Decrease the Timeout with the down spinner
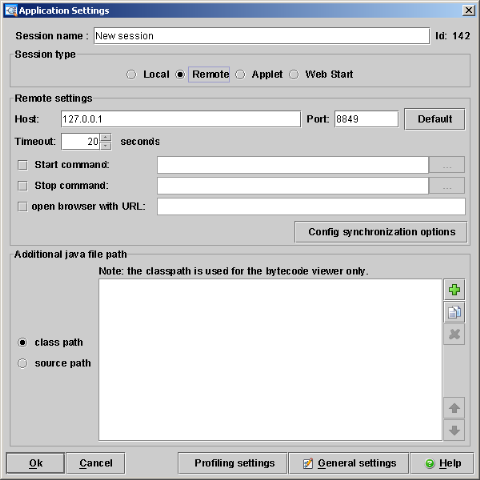The image size is (480, 480). click(x=106, y=146)
